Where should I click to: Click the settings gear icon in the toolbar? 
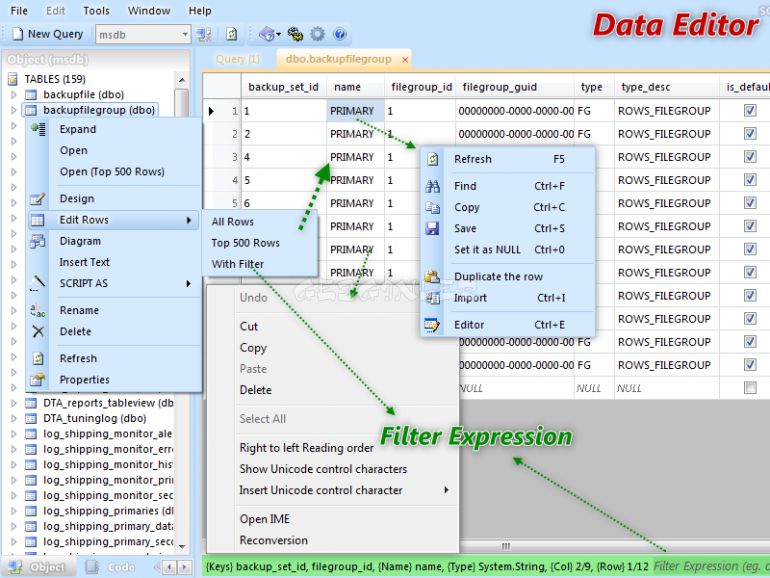317,34
